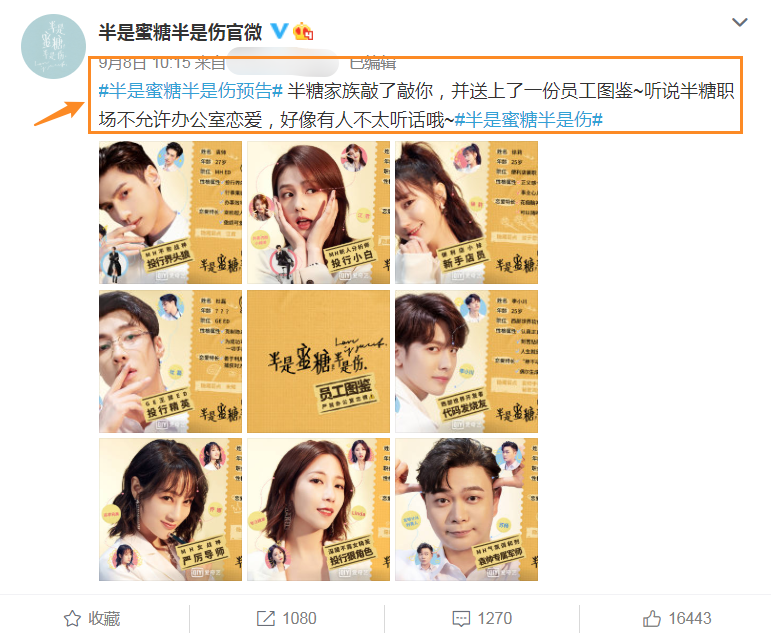Open trailing hashtag #半是蜜糖半是伤# link
Viewport: 771px width, 633px height.
pos(529,120)
